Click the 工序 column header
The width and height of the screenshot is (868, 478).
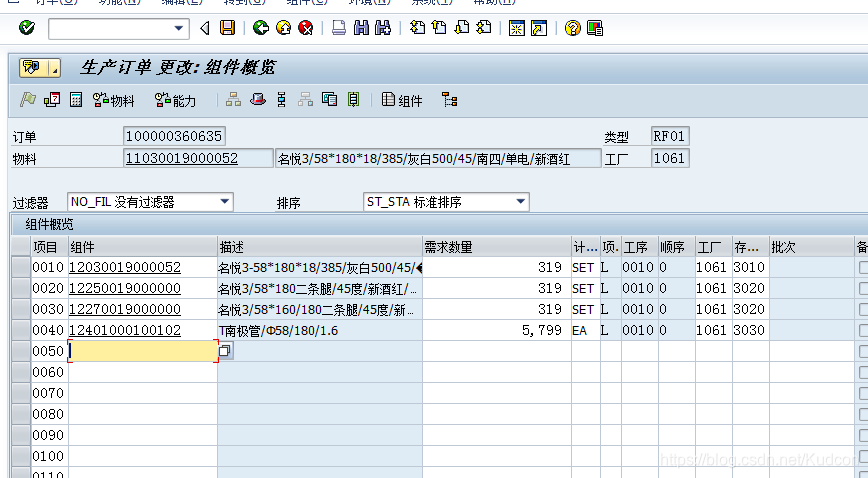(x=640, y=247)
